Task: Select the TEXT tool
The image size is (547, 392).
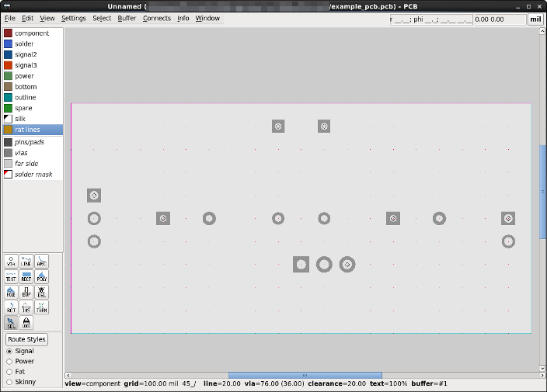Action: 11,276
